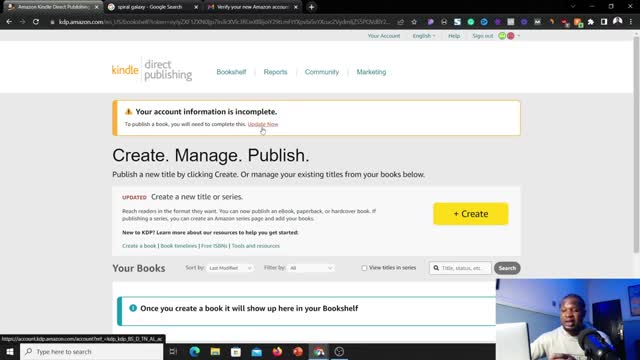The height and width of the screenshot is (360, 640).
Task: Switch to the Amazon Kindle Direct Publishing tab
Action: (52, 7)
